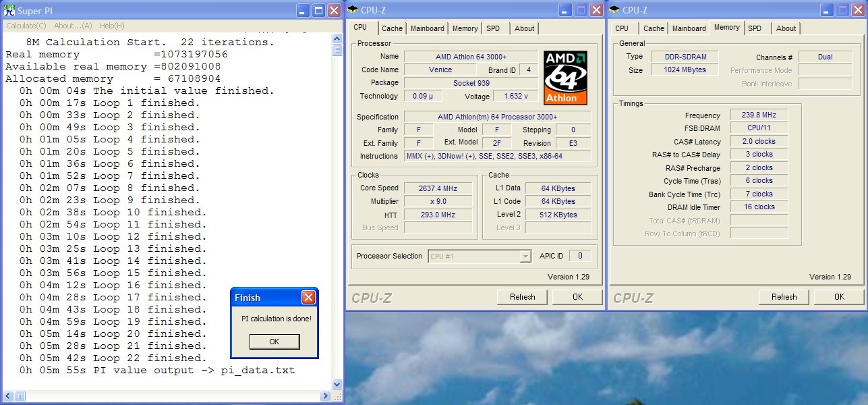Click the RAS# to CAS# Delay value 3 clocks
Viewport: 868px width, 405px height.
[759, 155]
